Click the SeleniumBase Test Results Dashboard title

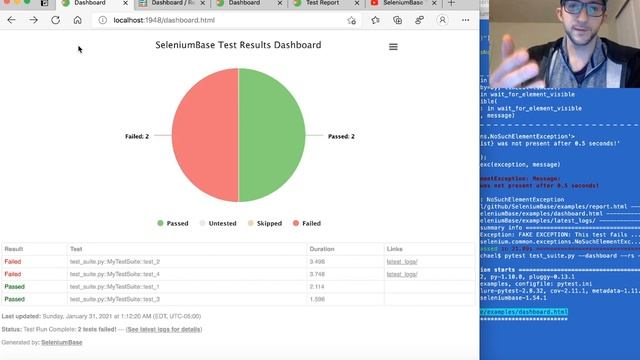(x=238, y=45)
